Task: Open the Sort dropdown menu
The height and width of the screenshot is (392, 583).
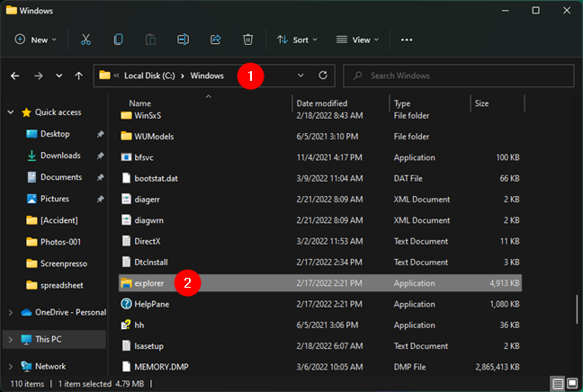Action: (x=297, y=40)
